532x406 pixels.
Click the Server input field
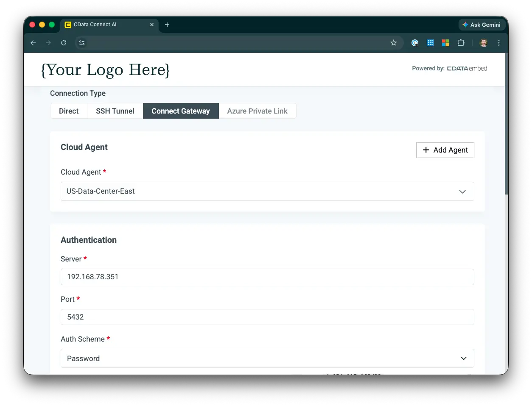[x=267, y=277]
